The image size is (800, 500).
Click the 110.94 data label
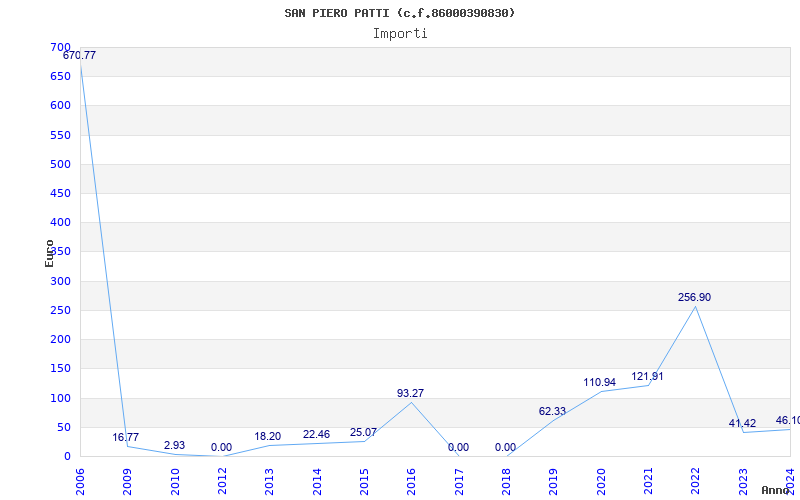(x=599, y=382)
